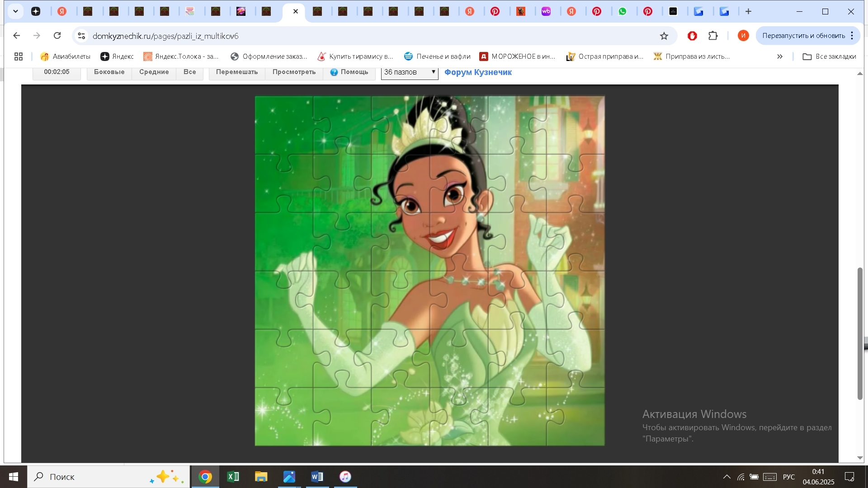Viewport: 868px width, 488px height.
Task: Open the Windows Start menu
Action: (13, 477)
